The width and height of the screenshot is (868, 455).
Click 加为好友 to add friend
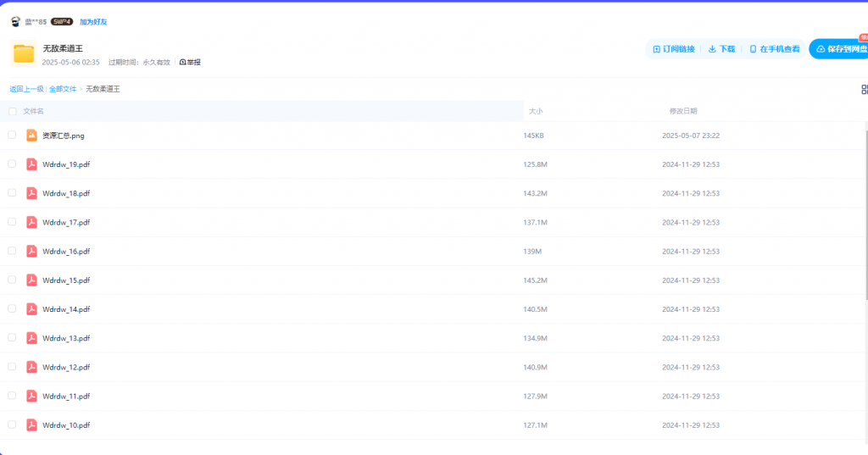click(x=93, y=22)
